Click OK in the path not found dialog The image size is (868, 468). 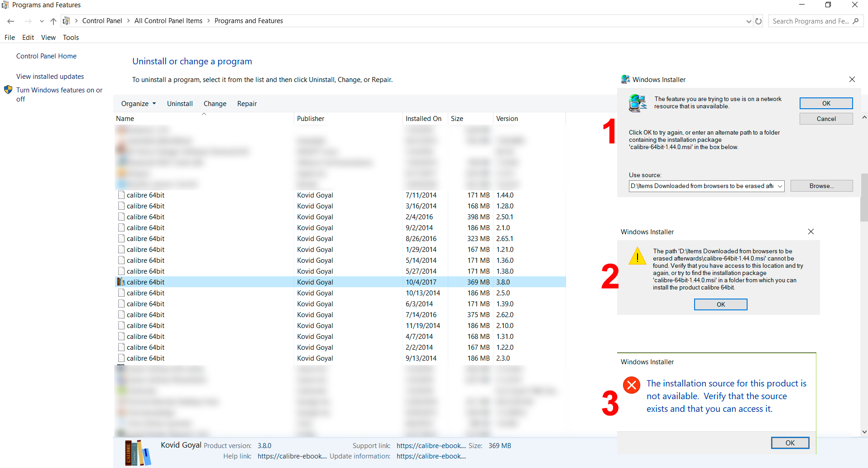pyautogui.click(x=721, y=304)
